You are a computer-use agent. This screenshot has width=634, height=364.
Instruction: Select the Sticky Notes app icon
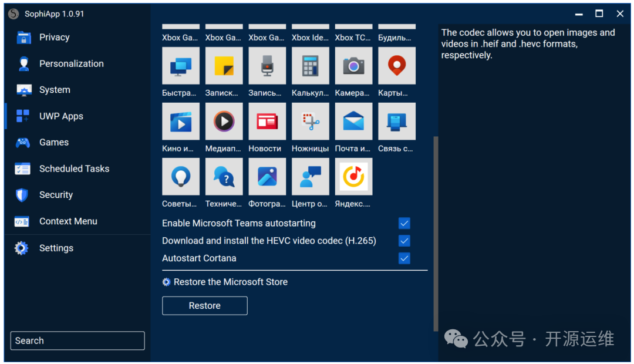click(x=224, y=66)
